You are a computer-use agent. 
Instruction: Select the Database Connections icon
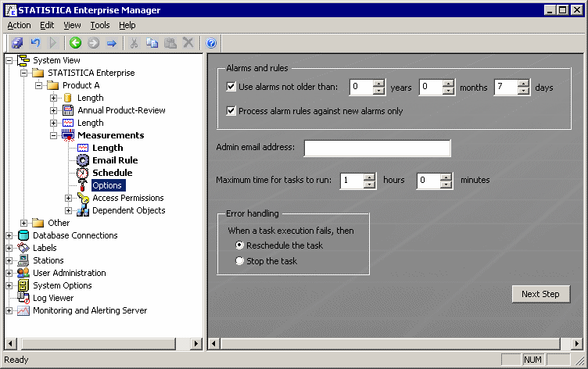[23, 235]
